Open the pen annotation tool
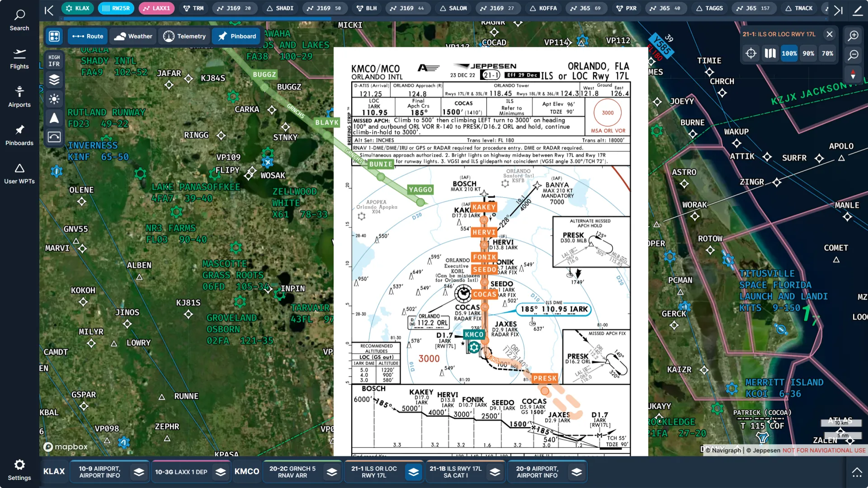The image size is (868, 488). (x=858, y=10)
